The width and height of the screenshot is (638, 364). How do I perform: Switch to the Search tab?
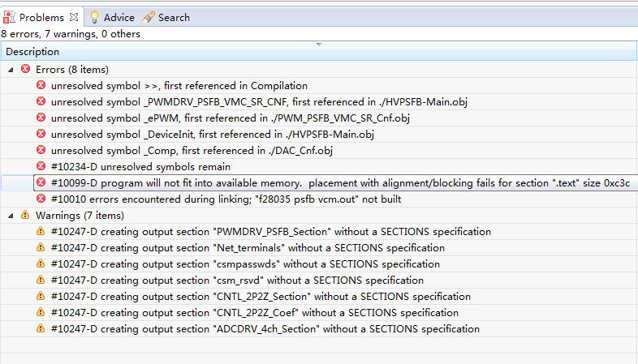tap(174, 17)
